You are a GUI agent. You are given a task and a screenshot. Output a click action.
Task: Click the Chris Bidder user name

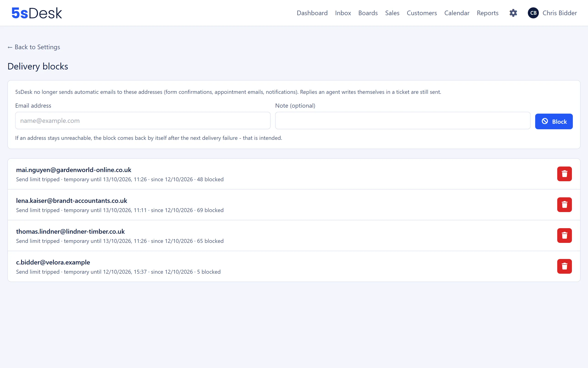(x=560, y=13)
